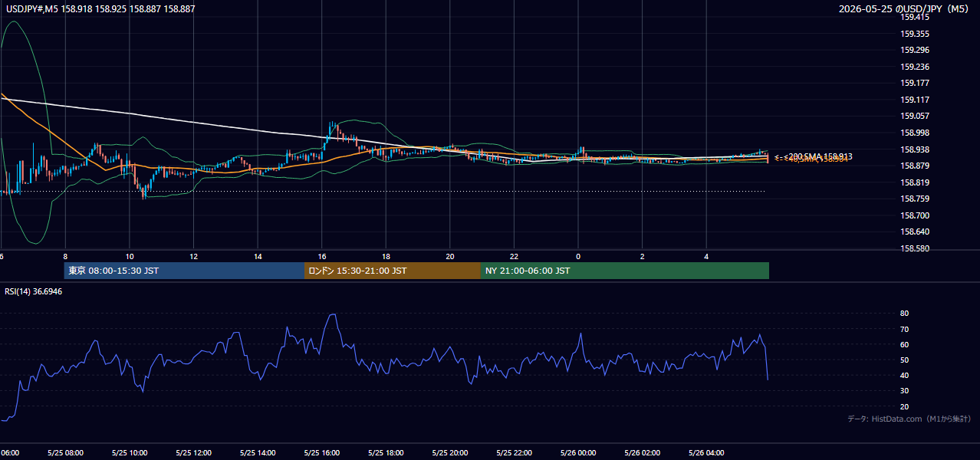Click the RSI(14) 36.6946 indicator label
Viewport: 980px width, 460px height.
pos(34,291)
